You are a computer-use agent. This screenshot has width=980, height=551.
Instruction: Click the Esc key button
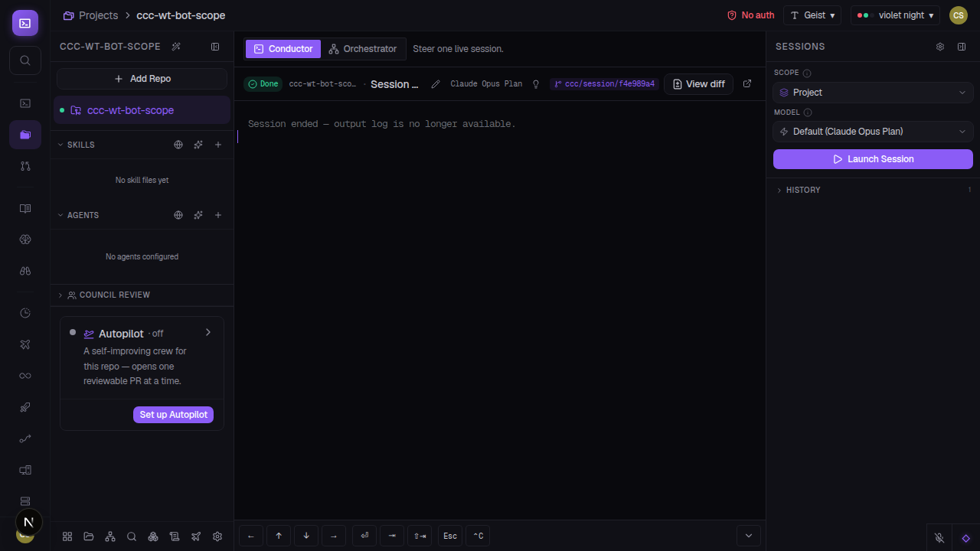(x=450, y=536)
